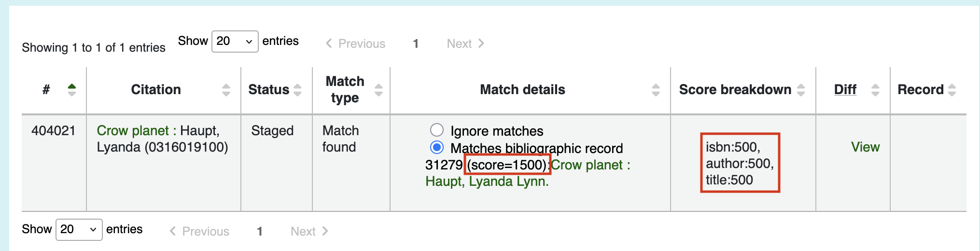Click bottom Next pagination link
This screenshot has height=251, width=980.
(x=309, y=231)
